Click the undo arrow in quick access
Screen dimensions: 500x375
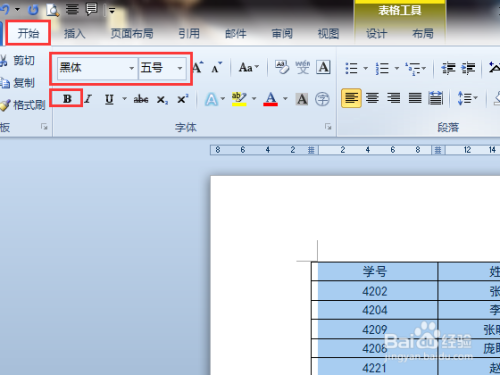[5, 9]
